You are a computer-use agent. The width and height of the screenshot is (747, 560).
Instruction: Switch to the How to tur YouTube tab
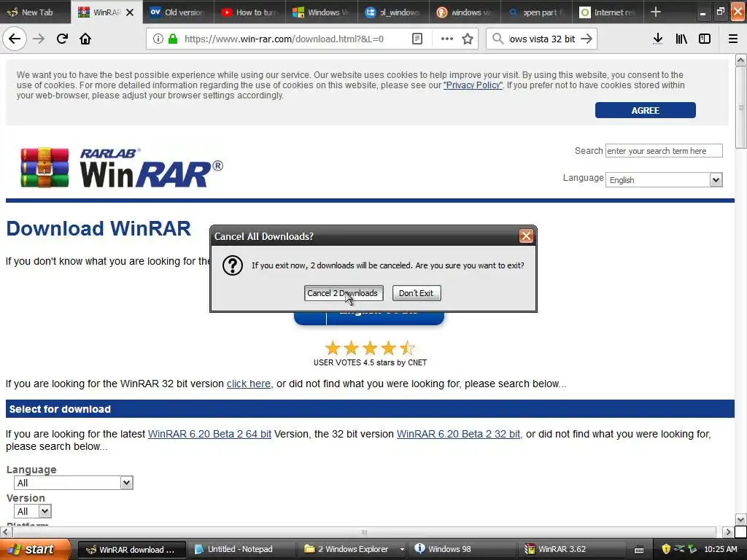coord(249,12)
